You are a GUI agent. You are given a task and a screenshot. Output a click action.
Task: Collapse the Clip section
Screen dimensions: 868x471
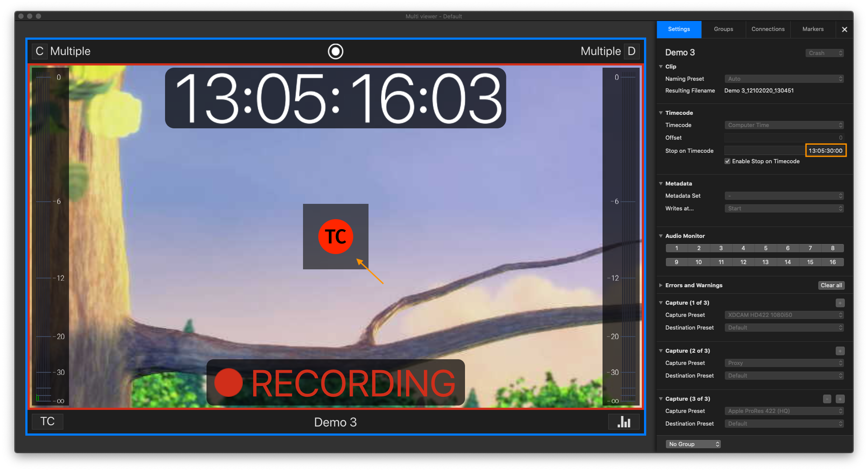click(x=661, y=67)
